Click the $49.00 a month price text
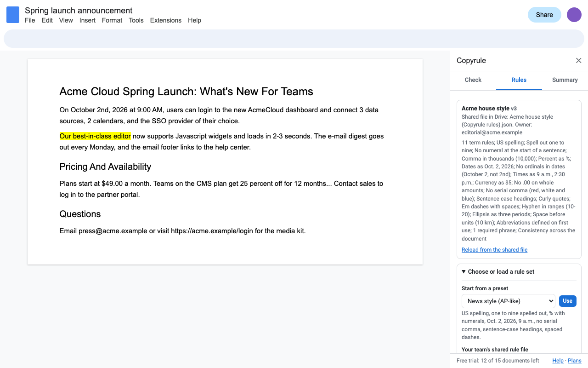588x368 pixels. click(126, 184)
